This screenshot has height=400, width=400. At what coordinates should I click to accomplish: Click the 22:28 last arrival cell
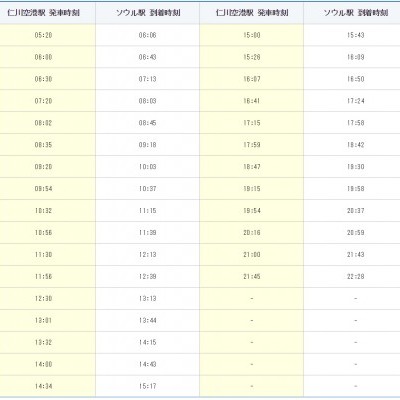tap(355, 277)
